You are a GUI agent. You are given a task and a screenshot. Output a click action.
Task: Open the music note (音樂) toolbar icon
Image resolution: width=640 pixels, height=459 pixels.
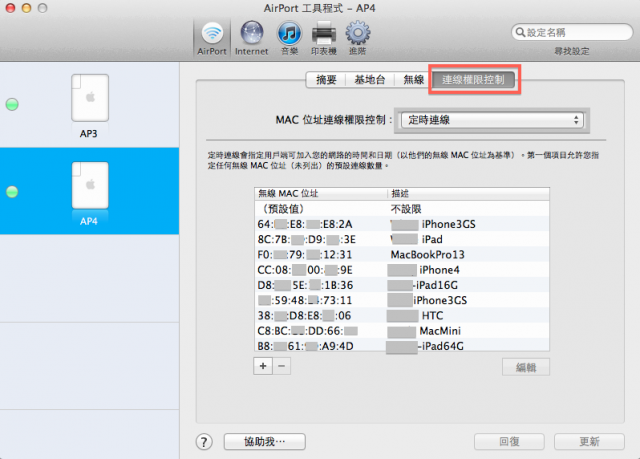(289, 39)
